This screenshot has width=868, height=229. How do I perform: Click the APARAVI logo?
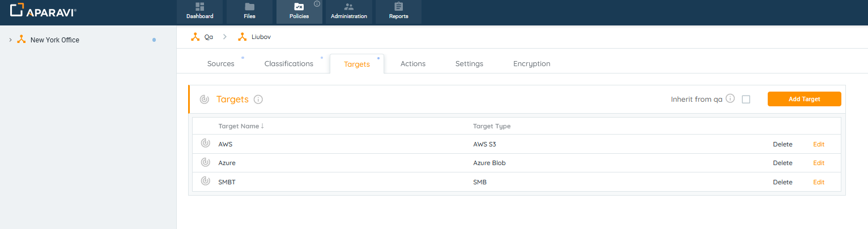(44, 11)
